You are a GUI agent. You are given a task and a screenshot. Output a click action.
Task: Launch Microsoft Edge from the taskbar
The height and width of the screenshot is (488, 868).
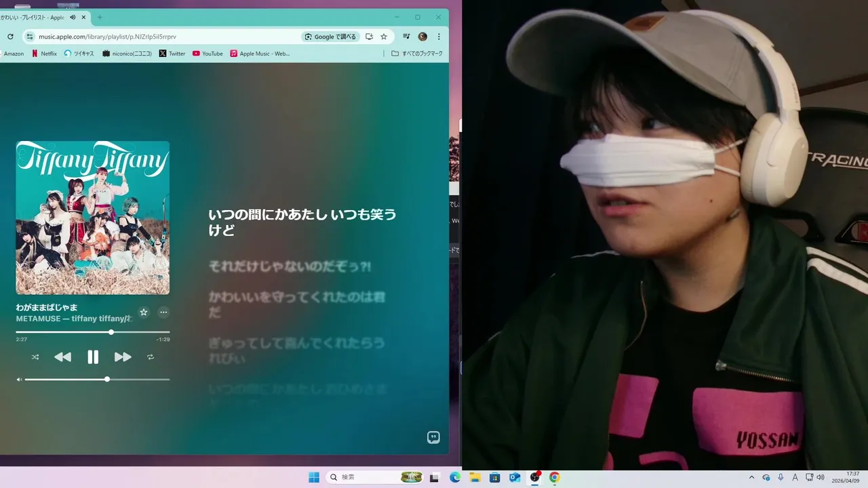point(455,477)
